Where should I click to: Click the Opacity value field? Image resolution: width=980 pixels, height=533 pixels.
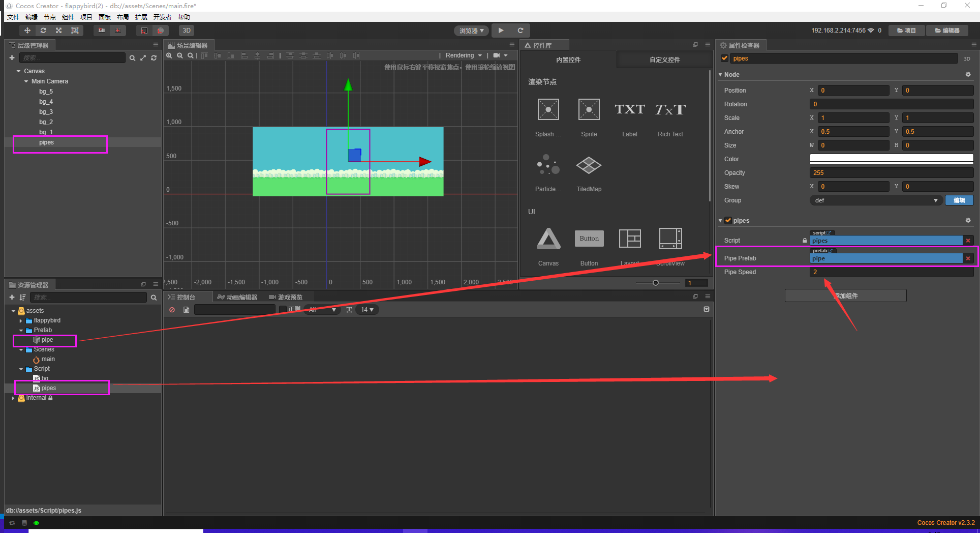(x=892, y=173)
